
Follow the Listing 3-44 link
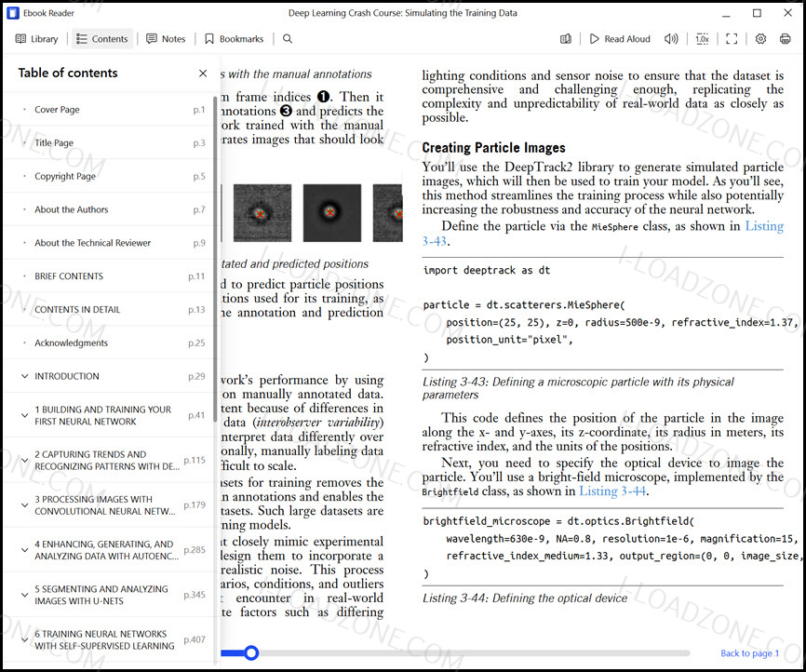pyautogui.click(x=612, y=491)
